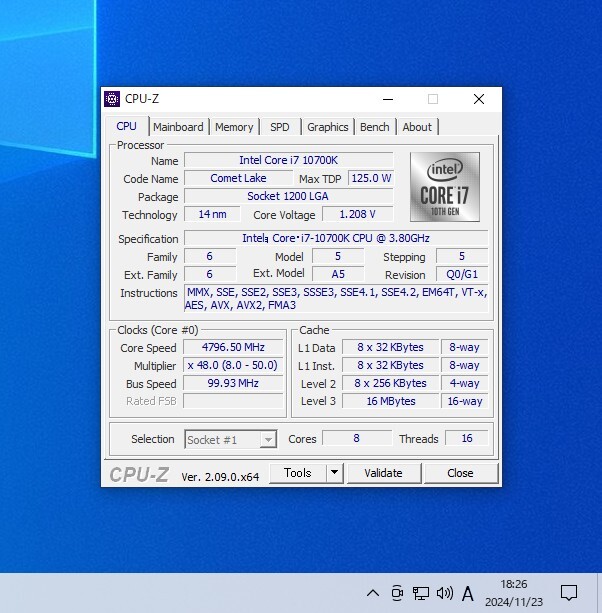This screenshot has height=613, width=602.
Task: Click the Meet Now camera tray icon
Action: (397, 593)
